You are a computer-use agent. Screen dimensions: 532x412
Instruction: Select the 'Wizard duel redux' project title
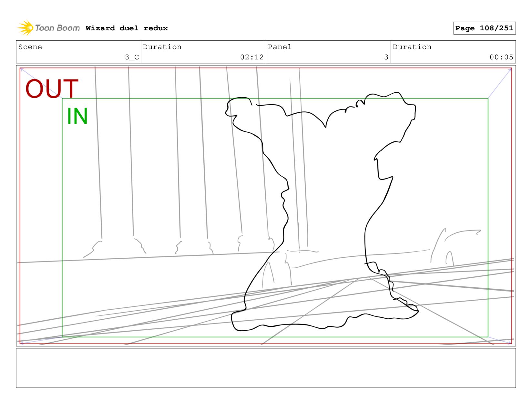127,28
